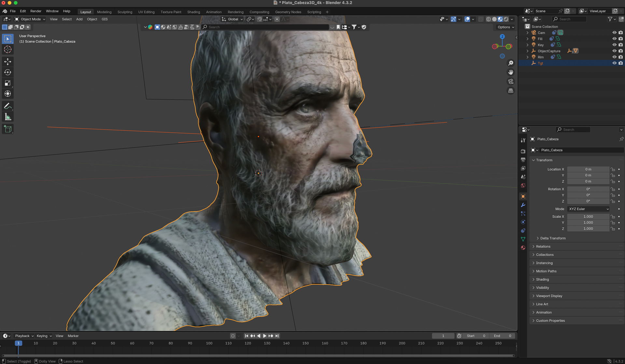Choose the Scale tool
The width and height of the screenshot is (625, 364).
pyautogui.click(x=8, y=83)
